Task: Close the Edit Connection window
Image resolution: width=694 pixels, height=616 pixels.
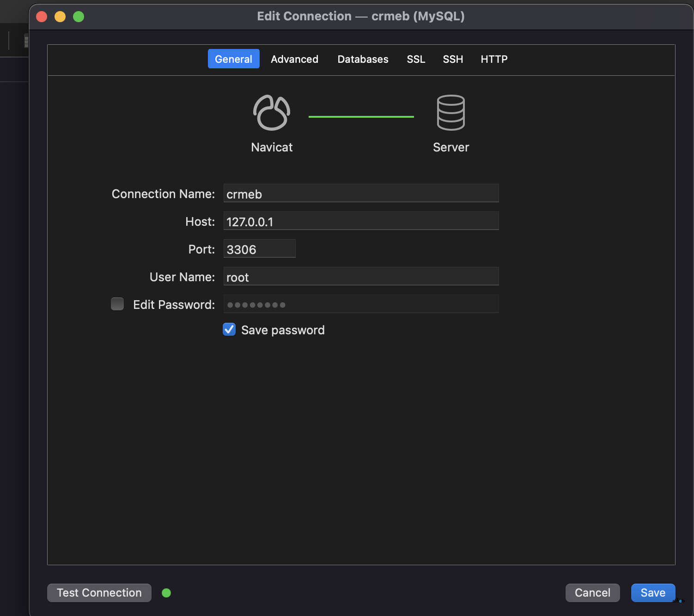Action: click(x=42, y=17)
